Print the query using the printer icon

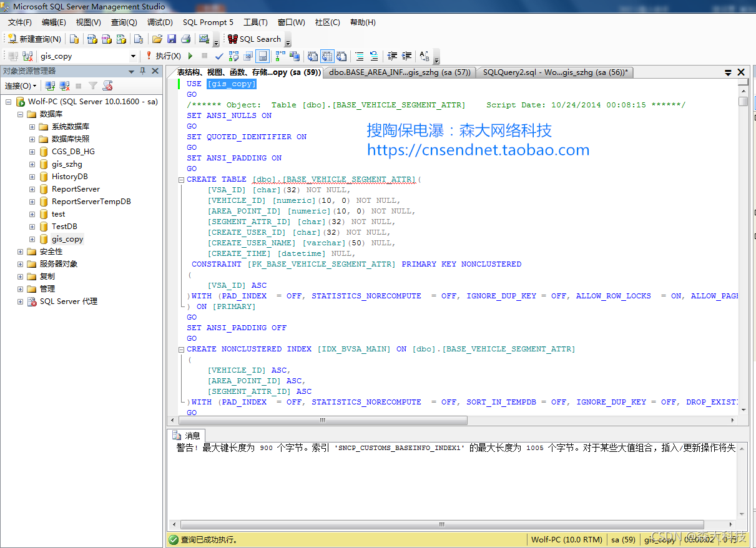185,39
